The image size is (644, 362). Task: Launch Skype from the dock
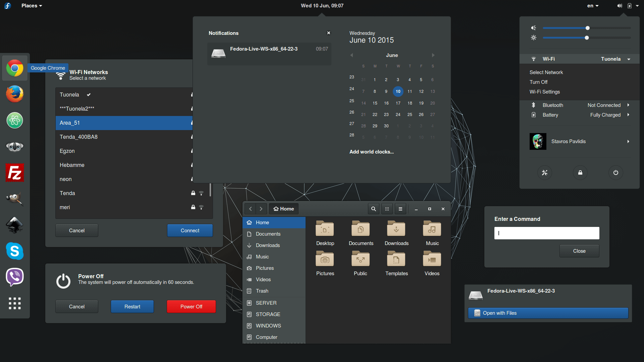click(x=15, y=251)
